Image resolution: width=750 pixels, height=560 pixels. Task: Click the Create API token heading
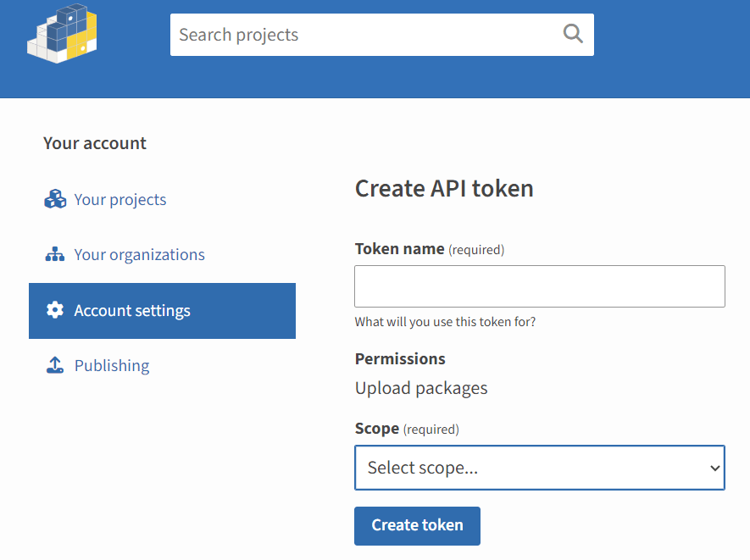tap(444, 188)
